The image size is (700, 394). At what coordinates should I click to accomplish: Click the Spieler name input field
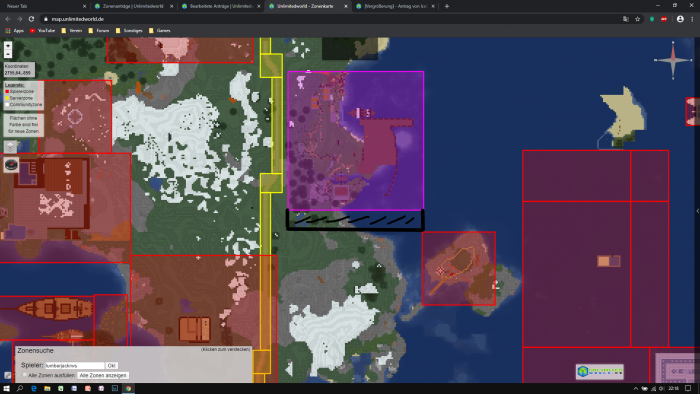pos(75,365)
